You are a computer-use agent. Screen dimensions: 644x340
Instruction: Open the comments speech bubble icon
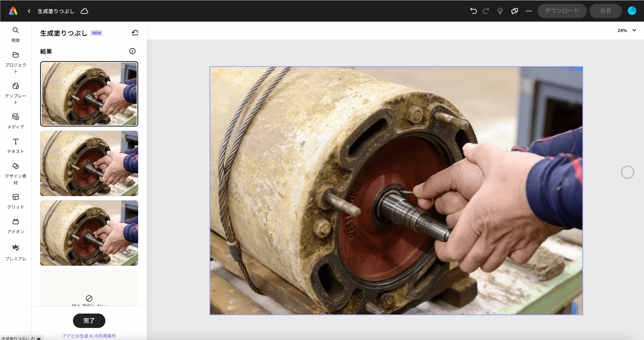514,11
